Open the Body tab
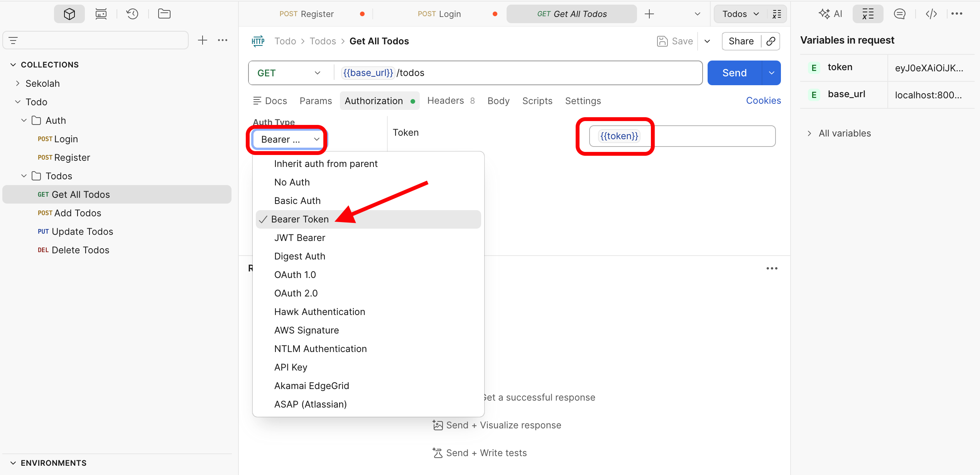Screen dimensions: 980x475 point(498,101)
